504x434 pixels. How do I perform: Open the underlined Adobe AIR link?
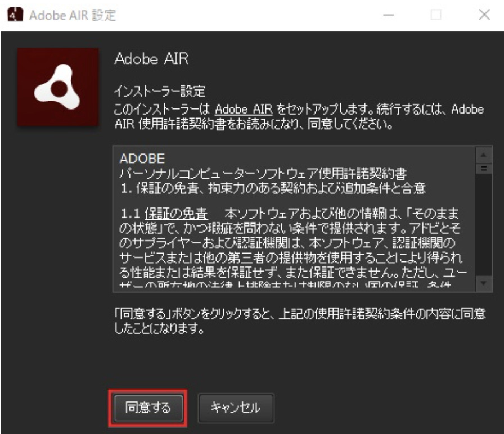(244, 109)
